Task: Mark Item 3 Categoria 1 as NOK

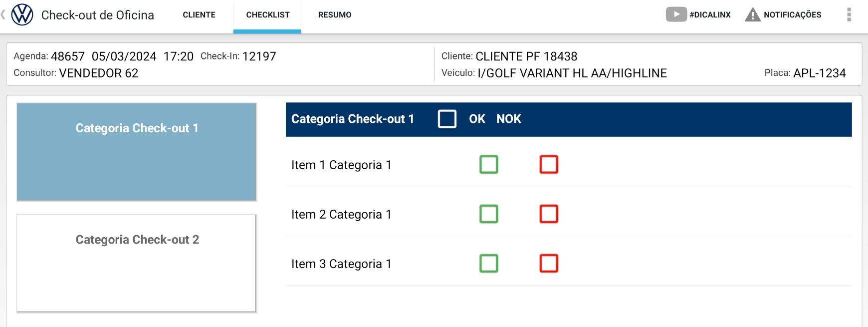Action: [549, 263]
